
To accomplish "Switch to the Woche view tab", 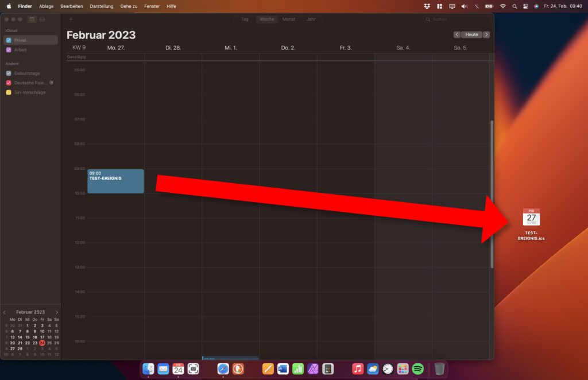I will pyautogui.click(x=266, y=19).
